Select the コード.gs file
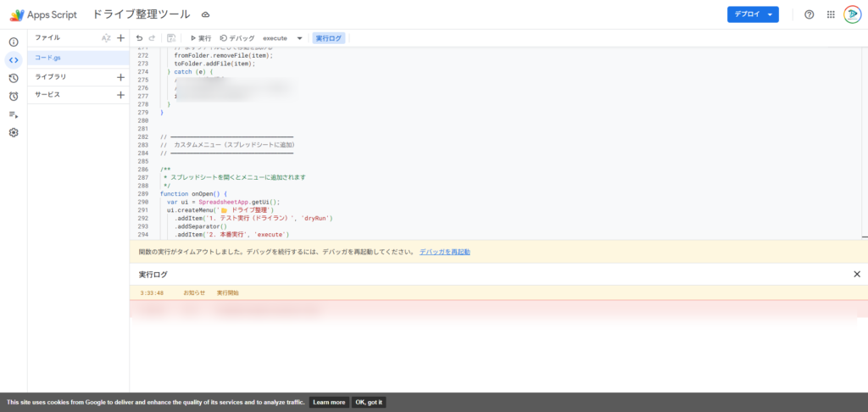868x412 pixels. click(78, 58)
